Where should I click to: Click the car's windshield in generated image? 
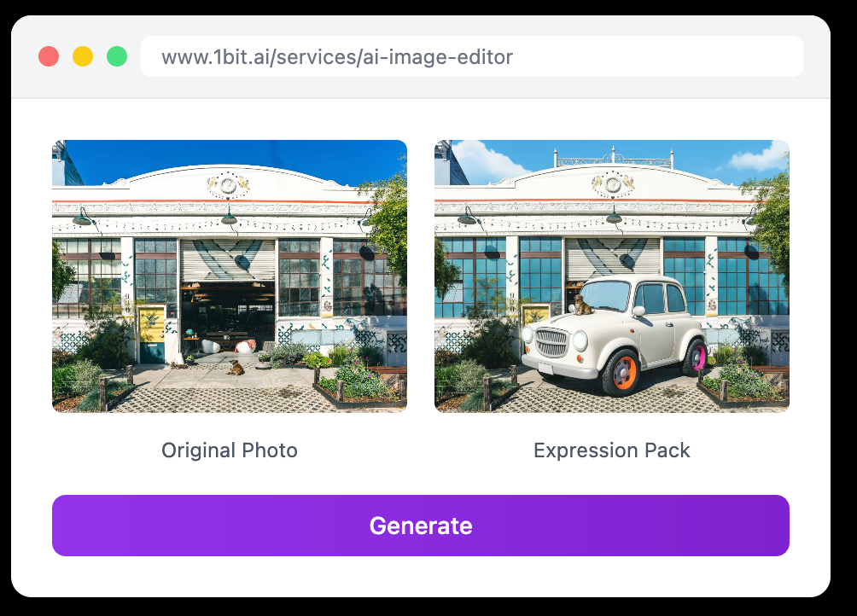pyautogui.click(x=605, y=295)
